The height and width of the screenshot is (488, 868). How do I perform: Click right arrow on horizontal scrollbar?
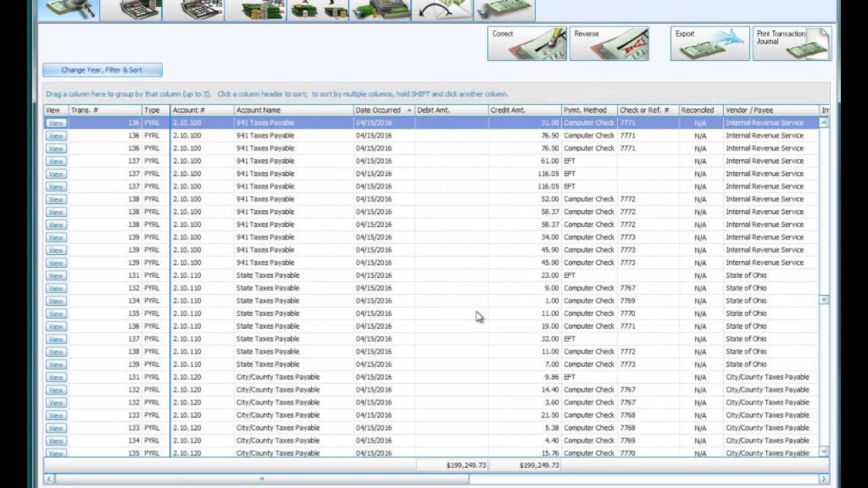coord(824,479)
